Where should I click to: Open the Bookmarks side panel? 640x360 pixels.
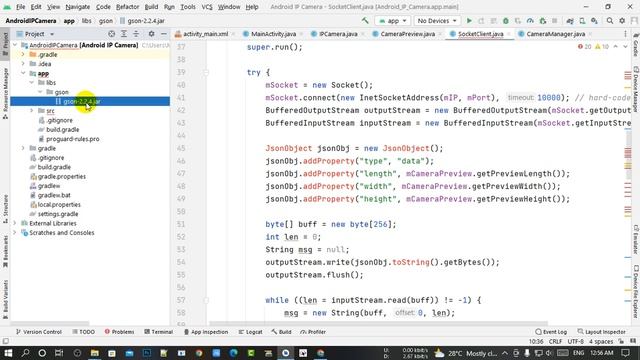pos(5,251)
